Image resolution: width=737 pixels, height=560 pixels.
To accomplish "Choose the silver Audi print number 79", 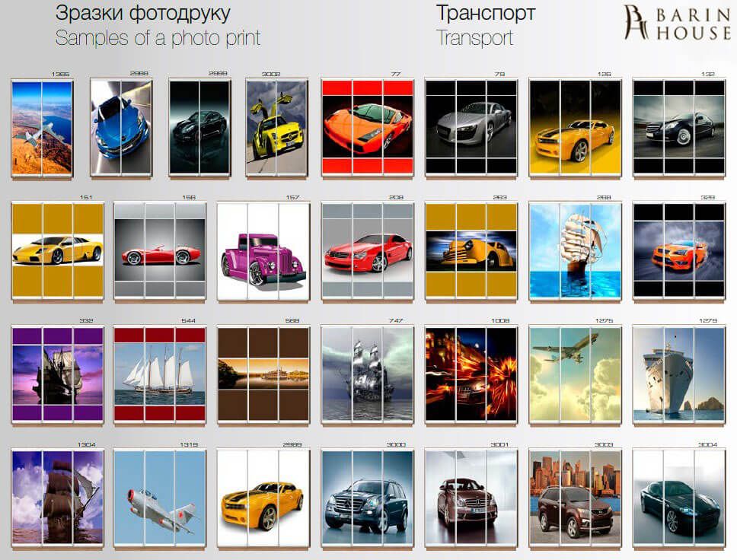I will 471,128.
